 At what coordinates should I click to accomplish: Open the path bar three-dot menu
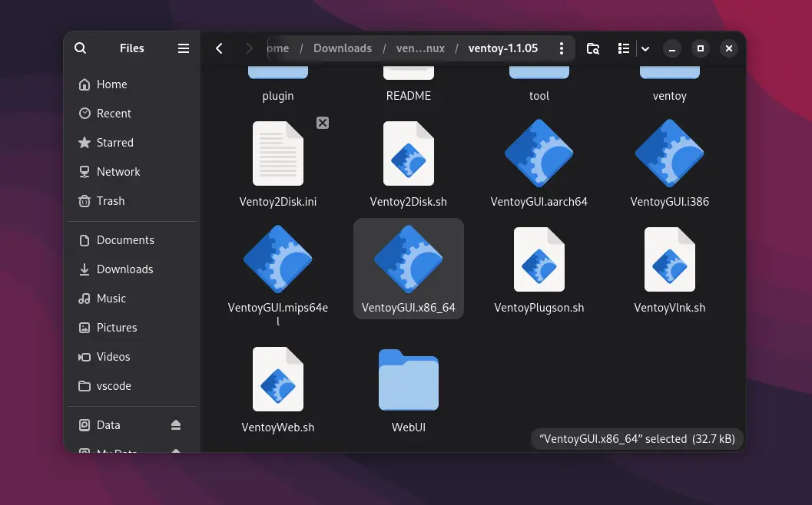tap(562, 48)
